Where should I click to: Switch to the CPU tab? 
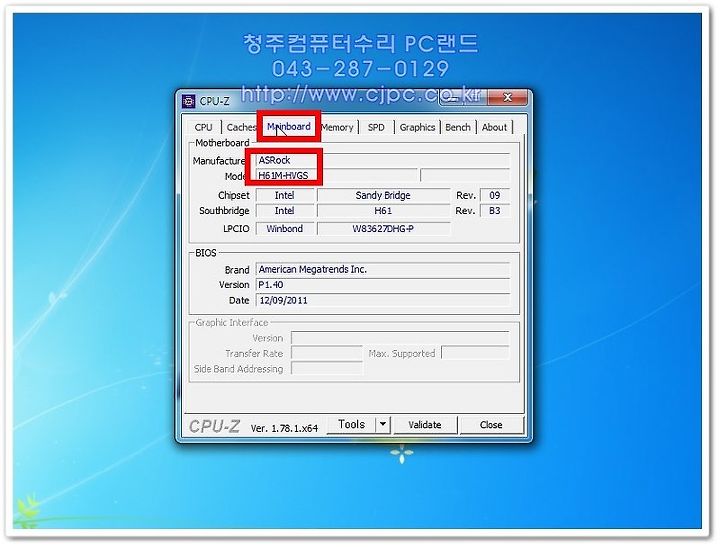(203, 127)
